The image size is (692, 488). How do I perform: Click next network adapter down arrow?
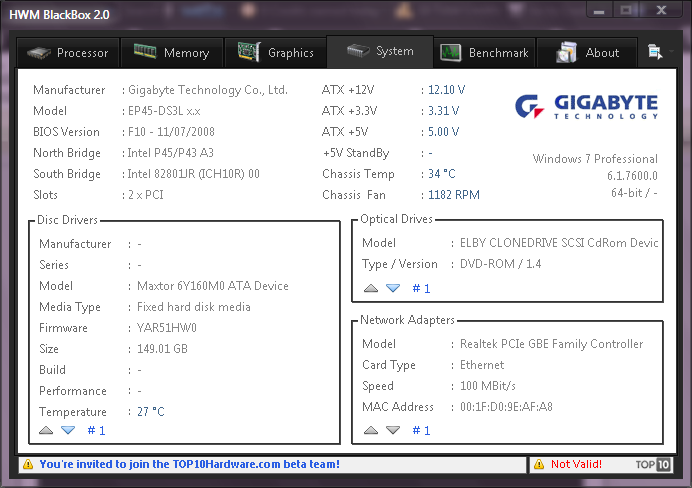pos(393,430)
